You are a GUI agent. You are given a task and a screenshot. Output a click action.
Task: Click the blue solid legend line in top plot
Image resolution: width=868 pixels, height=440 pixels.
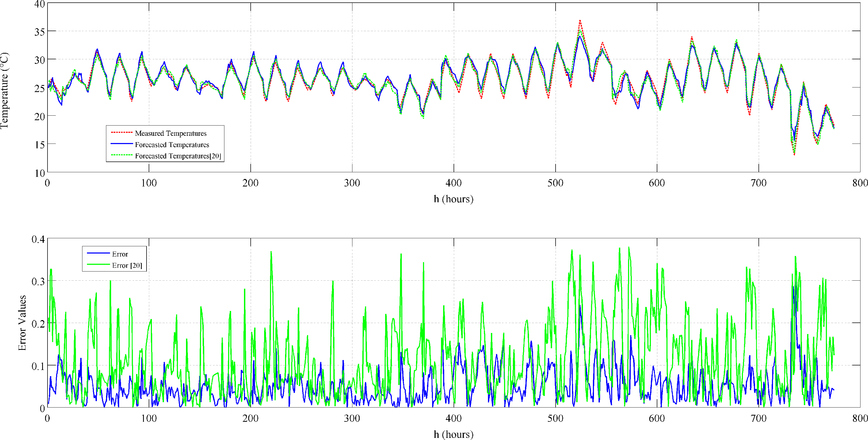click(x=121, y=144)
